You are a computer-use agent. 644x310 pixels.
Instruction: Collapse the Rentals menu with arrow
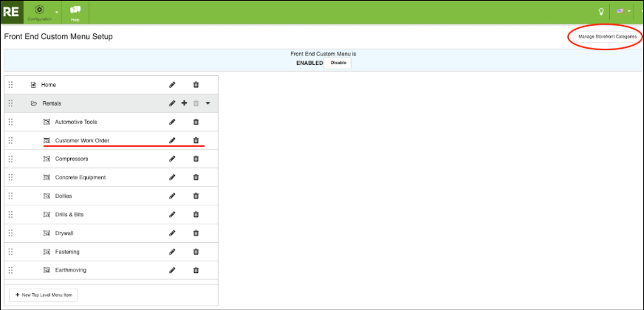pyautogui.click(x=208, y=103)
